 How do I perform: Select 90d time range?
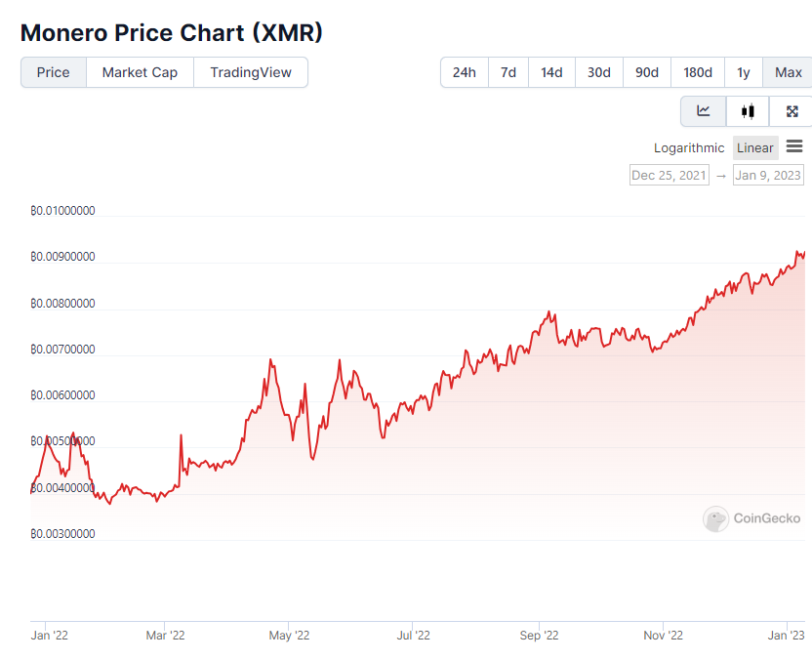coord(647,72)
